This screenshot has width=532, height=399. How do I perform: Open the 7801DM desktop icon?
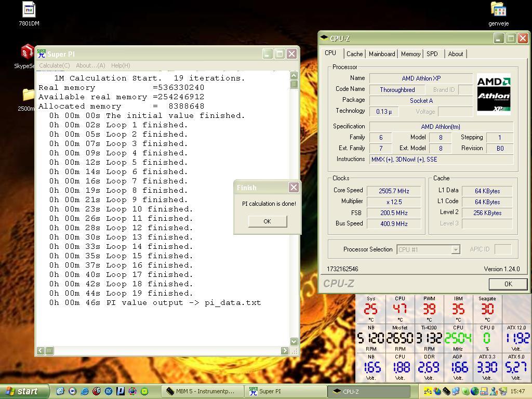(x=29, y=9)
